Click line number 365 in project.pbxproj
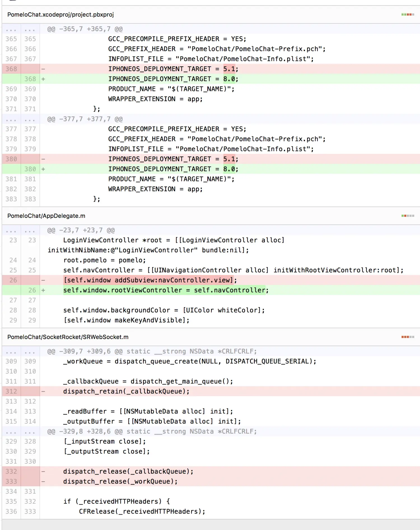Viewport: 420px width, 530px height. pos(11,39)
